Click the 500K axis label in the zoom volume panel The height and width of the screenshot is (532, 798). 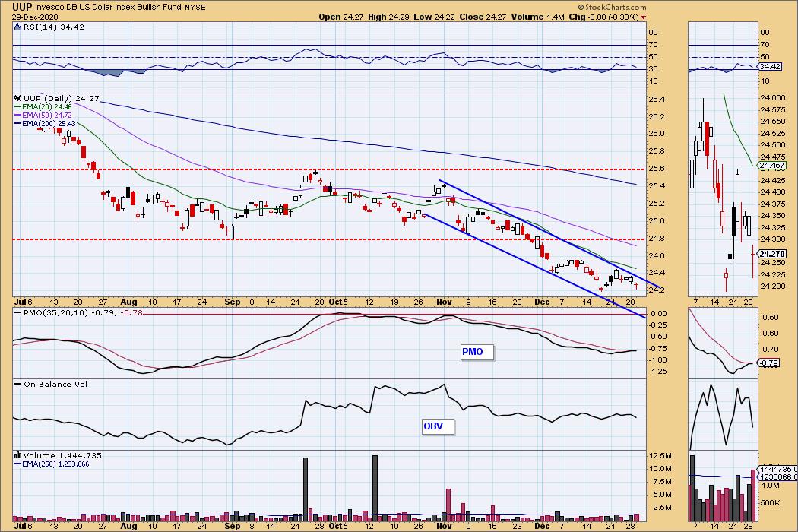pyautogui.click(x=771, y=503)
